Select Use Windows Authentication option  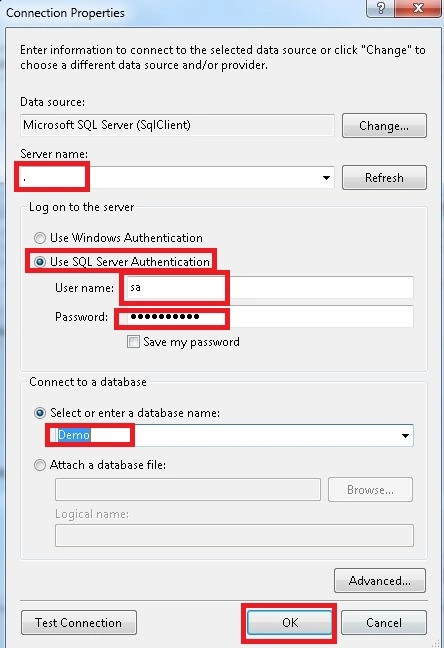[40, 238]
